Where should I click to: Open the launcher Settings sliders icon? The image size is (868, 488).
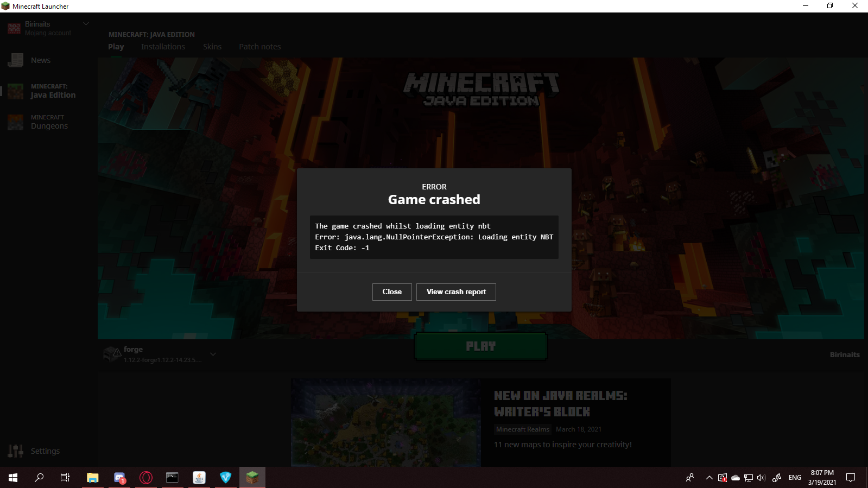pos(16,451)
